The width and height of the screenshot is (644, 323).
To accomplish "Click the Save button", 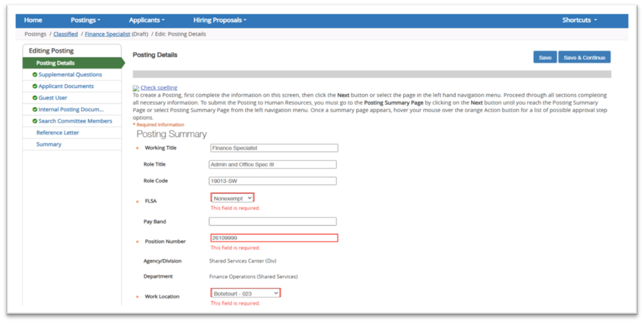I will (545, 57).
